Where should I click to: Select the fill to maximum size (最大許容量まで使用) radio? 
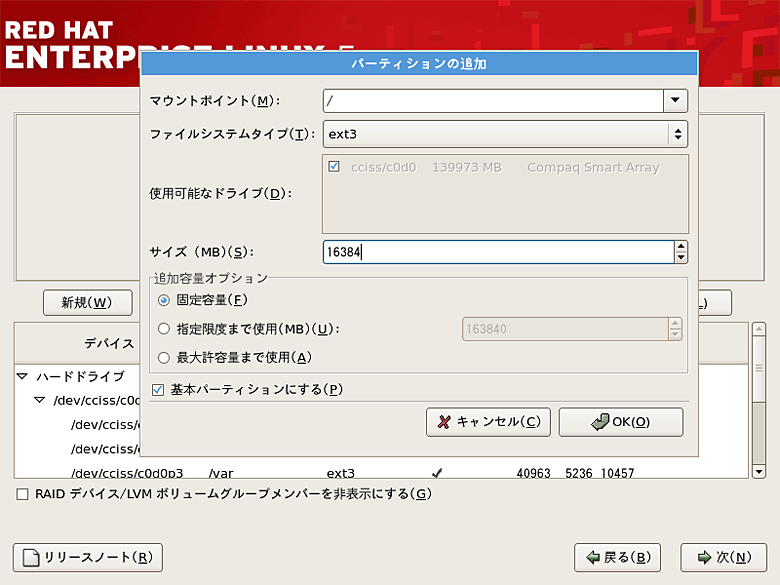(x=164, y=358)
